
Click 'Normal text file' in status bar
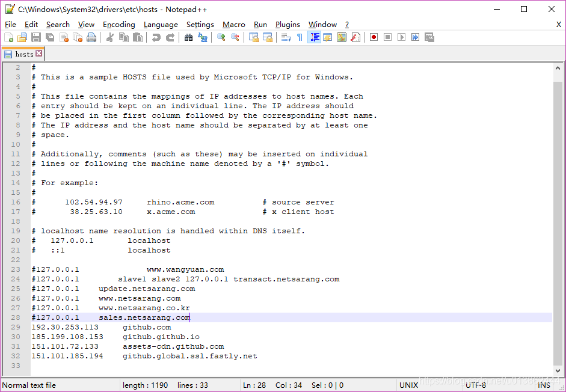tap(29, 385)
